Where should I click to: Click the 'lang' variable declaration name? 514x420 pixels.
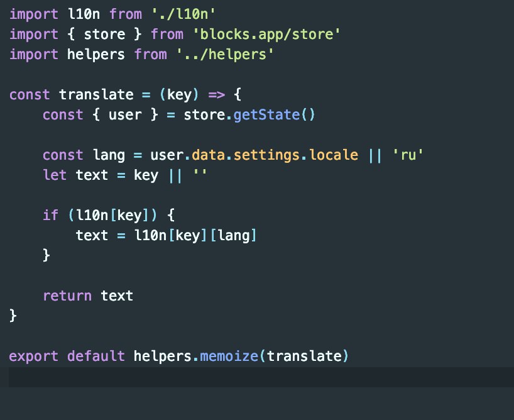pyautogui.click(x=109, y=155)
